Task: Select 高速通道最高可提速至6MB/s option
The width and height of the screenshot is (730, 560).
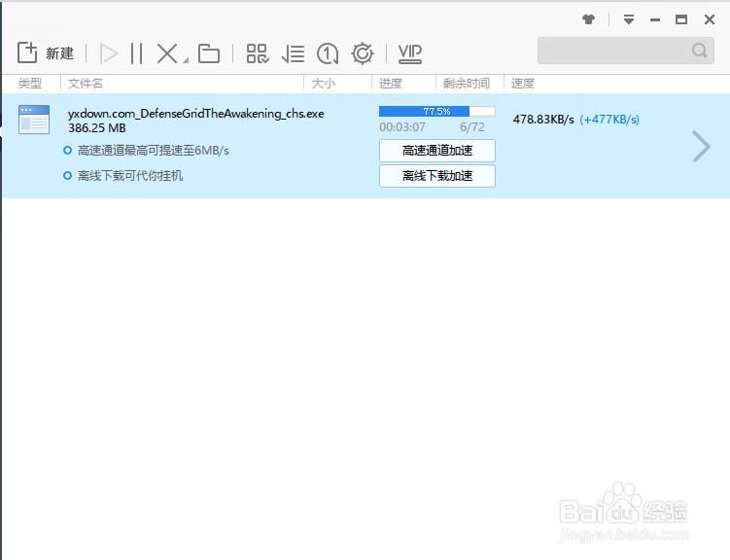Action: pyautogui.click(x=146, y=151)
